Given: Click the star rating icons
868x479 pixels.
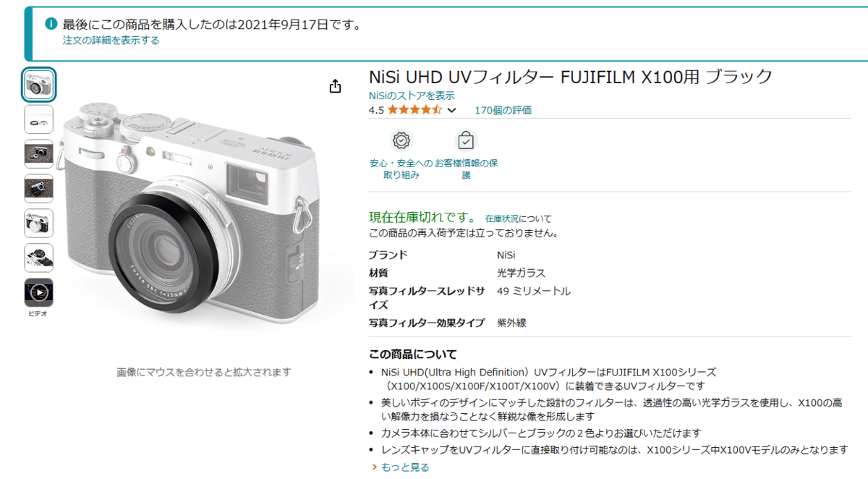Looking at the screenshot, I should pyautogui.click(x=414, y=110).
